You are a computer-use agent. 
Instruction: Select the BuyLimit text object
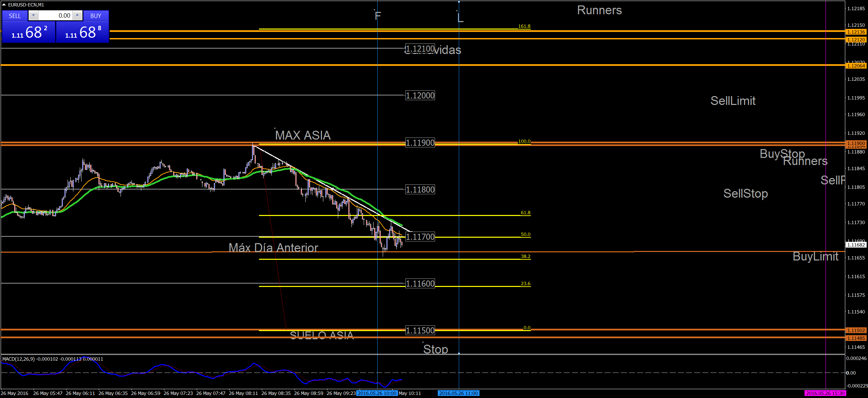(x=815, y=256)
